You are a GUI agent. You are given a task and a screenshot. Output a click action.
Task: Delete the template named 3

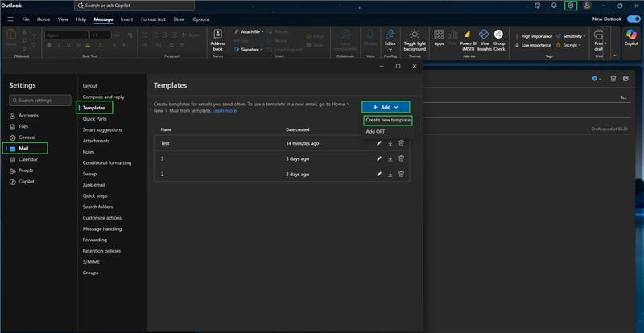pos(401,158)
